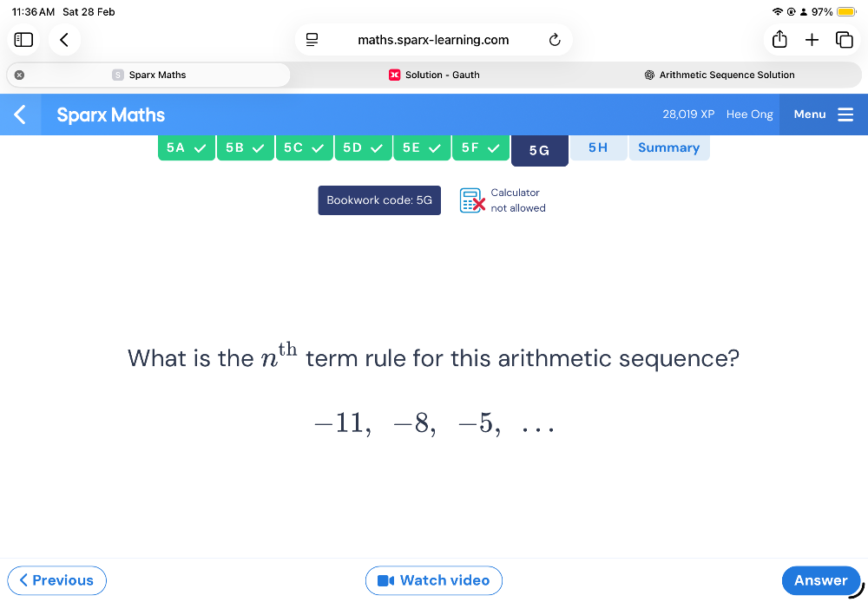Click the Previous button

(x=56, y=580)
